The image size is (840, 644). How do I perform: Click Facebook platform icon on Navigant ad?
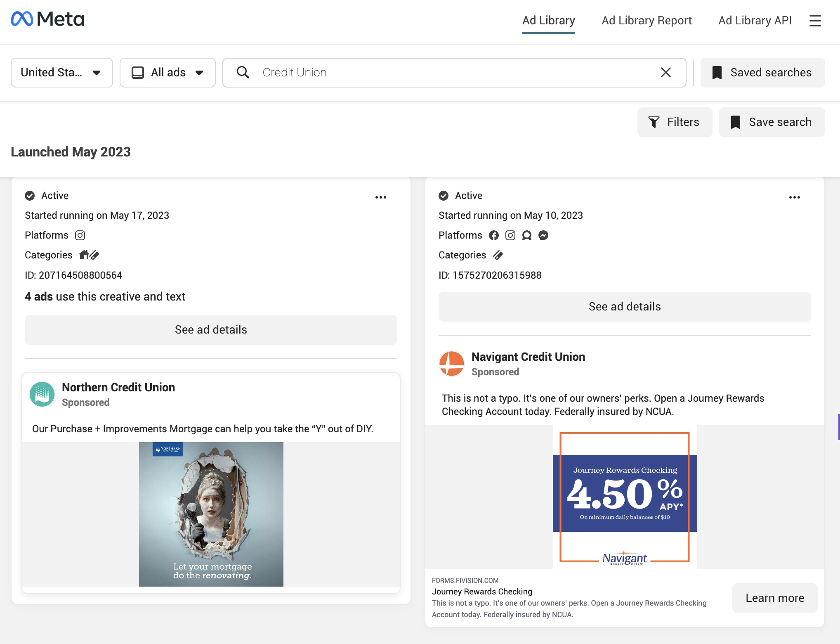[x=494, y=235]
